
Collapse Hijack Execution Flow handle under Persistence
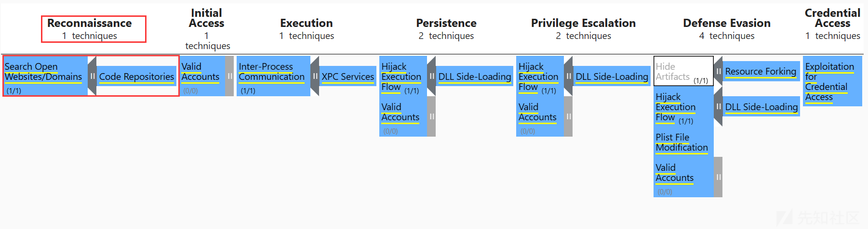click(x=431, y=76)
